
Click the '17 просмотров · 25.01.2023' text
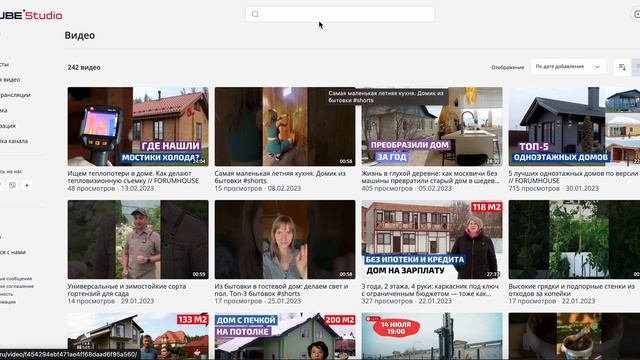coord(258,301)
